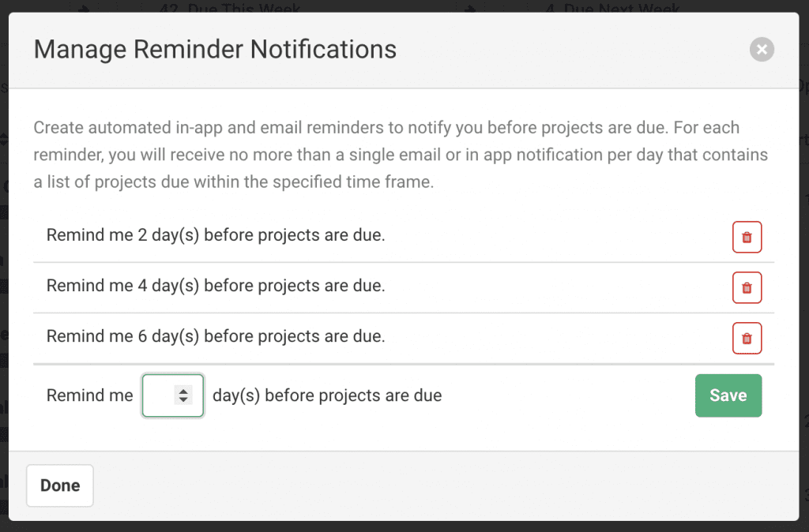Select the 'Remind me 6 day(s)' row text
809x532 pixels.
coord(216,336)
